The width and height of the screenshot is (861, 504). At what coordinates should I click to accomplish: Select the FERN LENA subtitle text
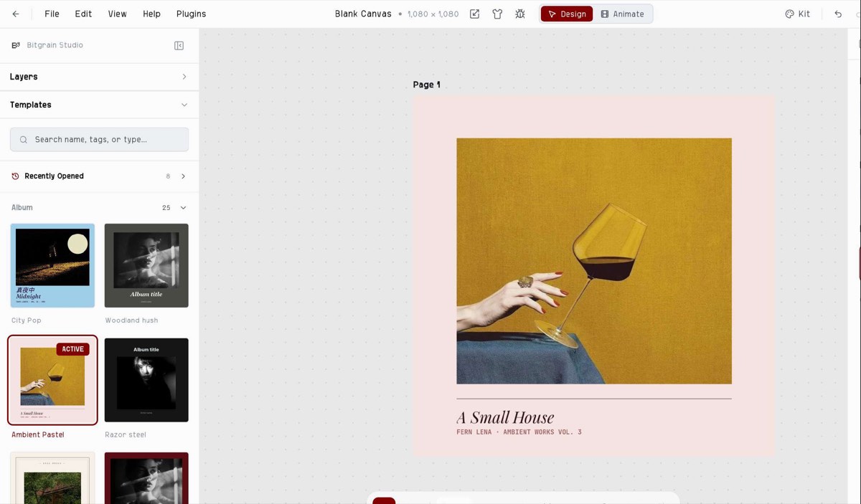519,432
